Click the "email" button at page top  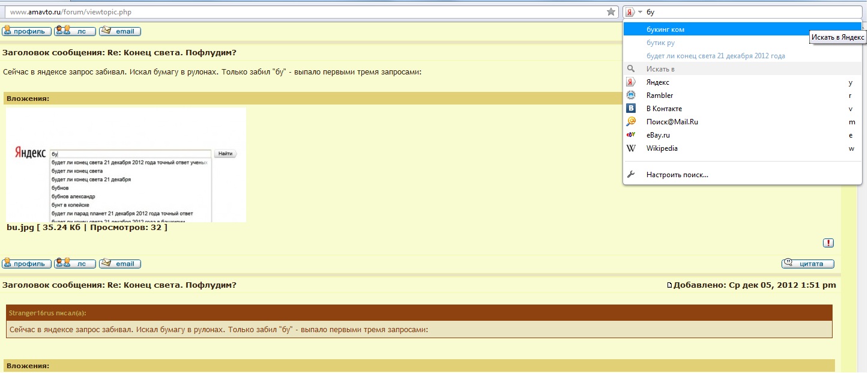tap(120, 31)
